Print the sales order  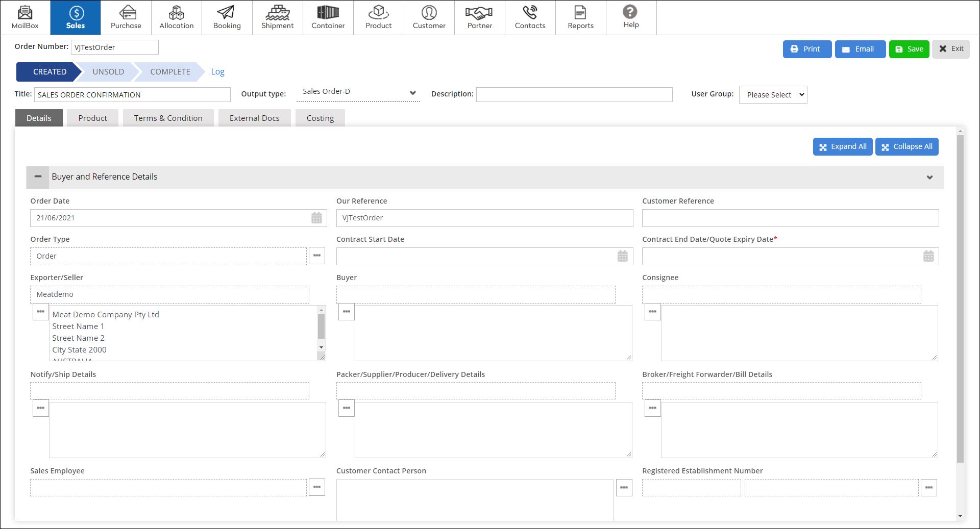point(807,49)
